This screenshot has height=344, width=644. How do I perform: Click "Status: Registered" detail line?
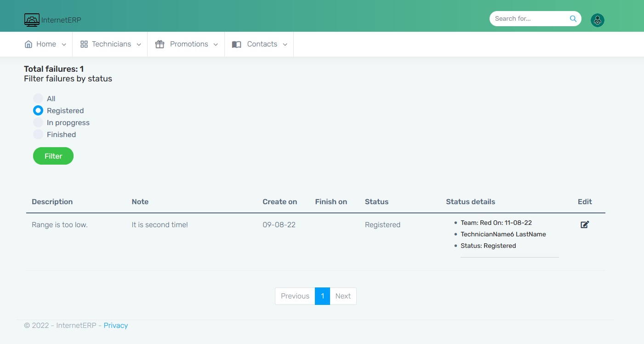488,246
